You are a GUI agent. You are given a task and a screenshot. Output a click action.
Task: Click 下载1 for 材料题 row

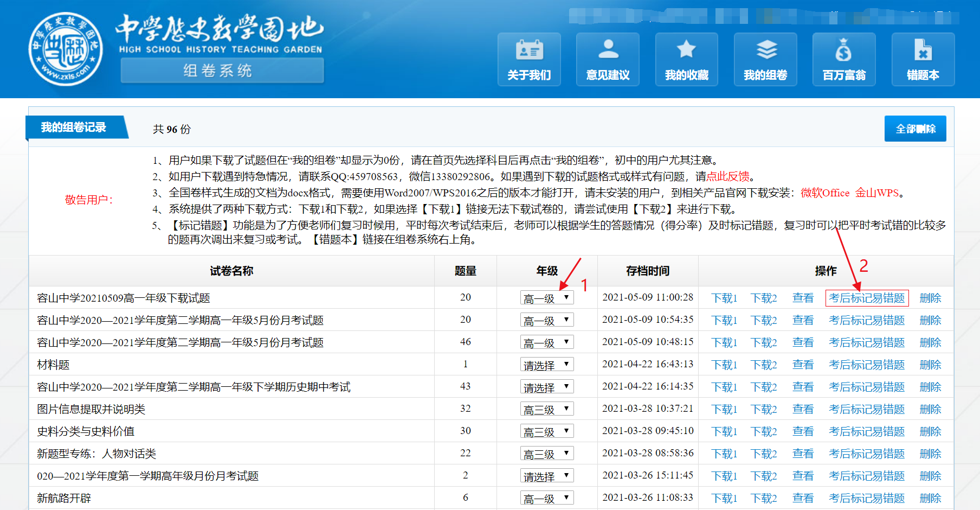pos(724,365)
